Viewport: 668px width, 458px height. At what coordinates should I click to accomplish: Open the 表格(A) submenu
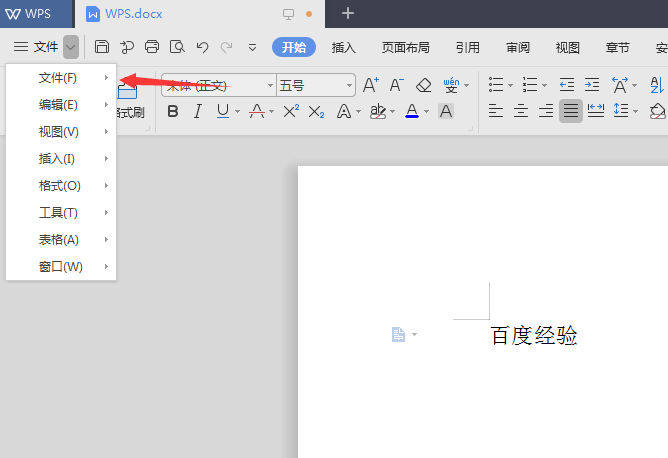[x=61, y=239]
